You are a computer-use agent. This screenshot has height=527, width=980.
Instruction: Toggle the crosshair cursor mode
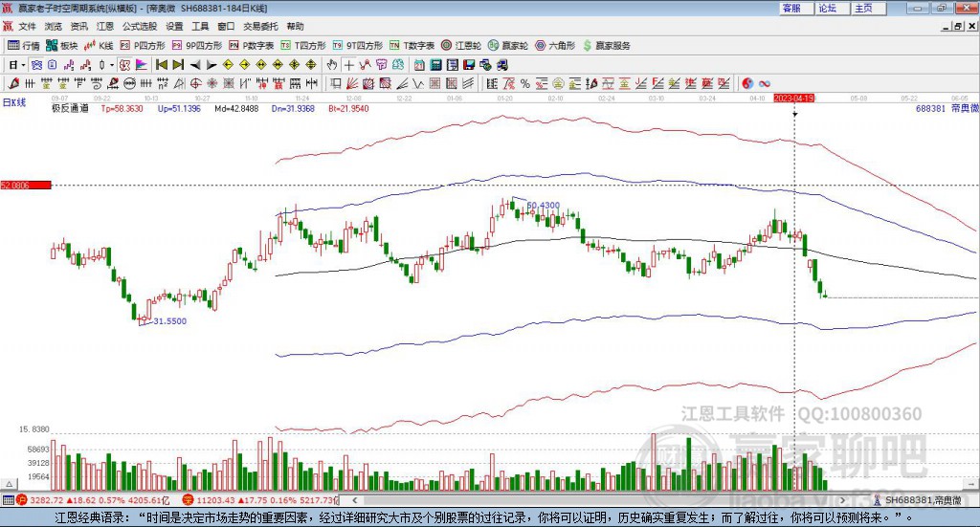348,65
